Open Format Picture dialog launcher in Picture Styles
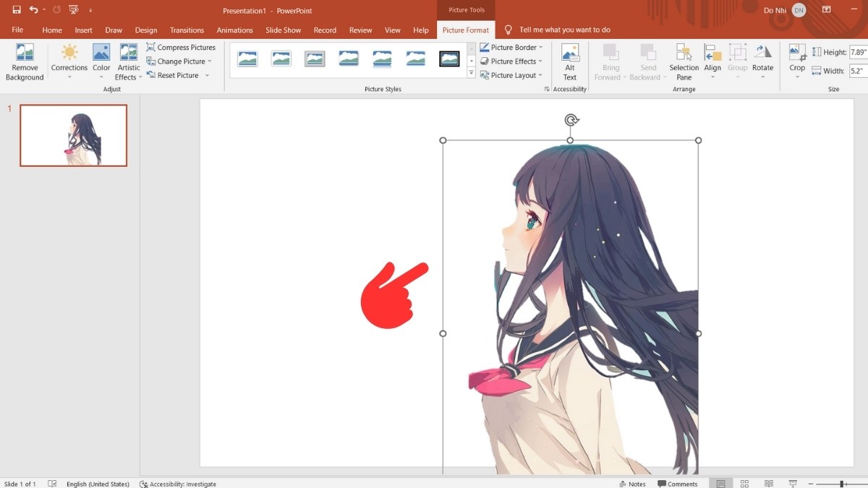 [x=546, y=89]
